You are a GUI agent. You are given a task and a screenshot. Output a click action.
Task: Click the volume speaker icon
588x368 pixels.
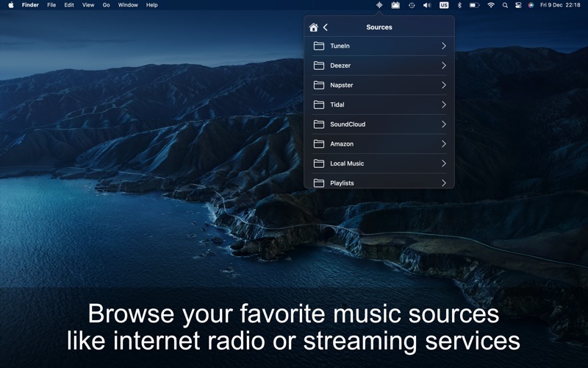coord(427,5)
